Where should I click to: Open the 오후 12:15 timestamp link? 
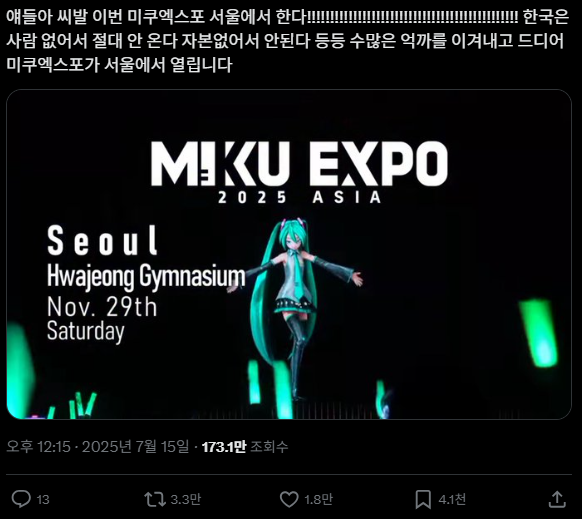pos(38,447)
